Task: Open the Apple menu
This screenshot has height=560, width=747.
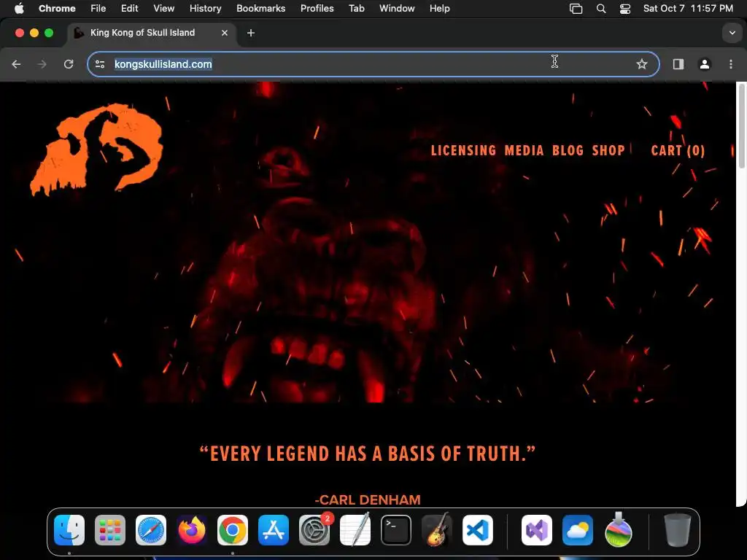Action: click(19, 9)
